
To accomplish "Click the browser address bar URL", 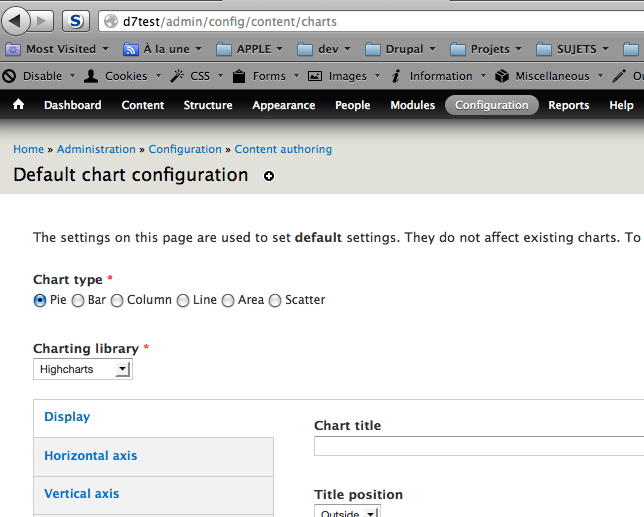I will (x=230, y=21).
